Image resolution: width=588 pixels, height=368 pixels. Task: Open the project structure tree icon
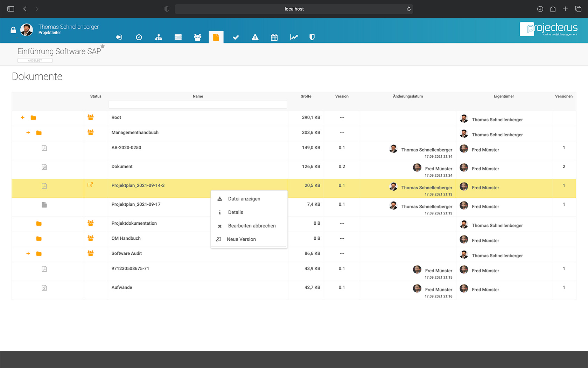[159, 37]
